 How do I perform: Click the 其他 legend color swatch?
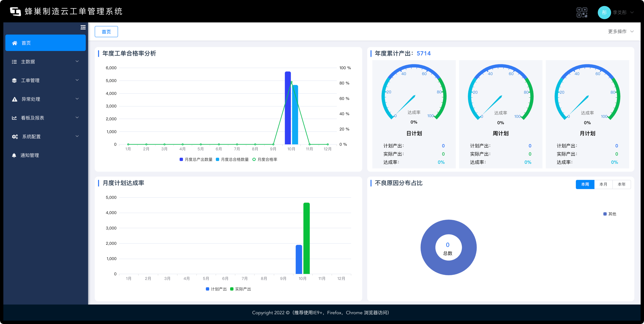point(605,214)
